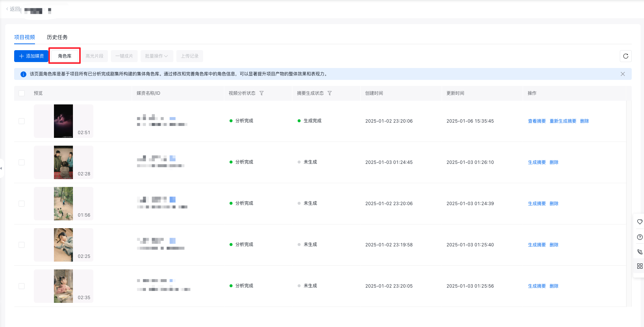Open the 02:25 video thumbnail
644x327 pixels.
[64, 245]
